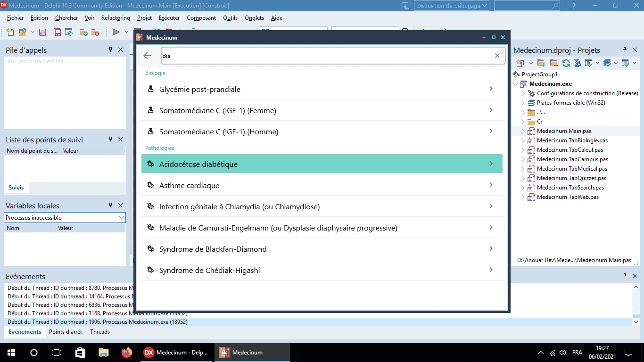Click the New item icon in the toolbar

(x=10, y=32)
